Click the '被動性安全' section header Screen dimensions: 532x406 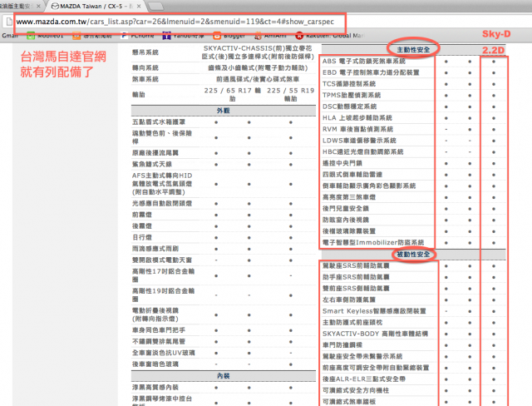(x=413, y=255)
